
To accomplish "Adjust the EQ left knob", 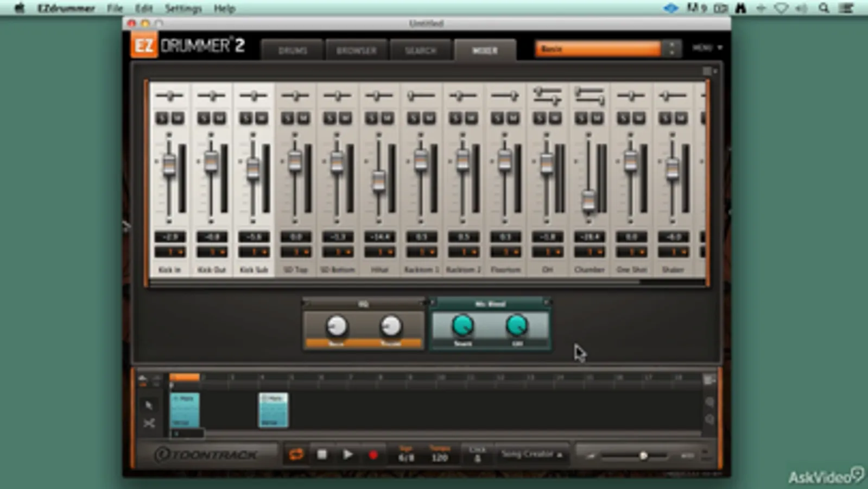I will point(337,326).
